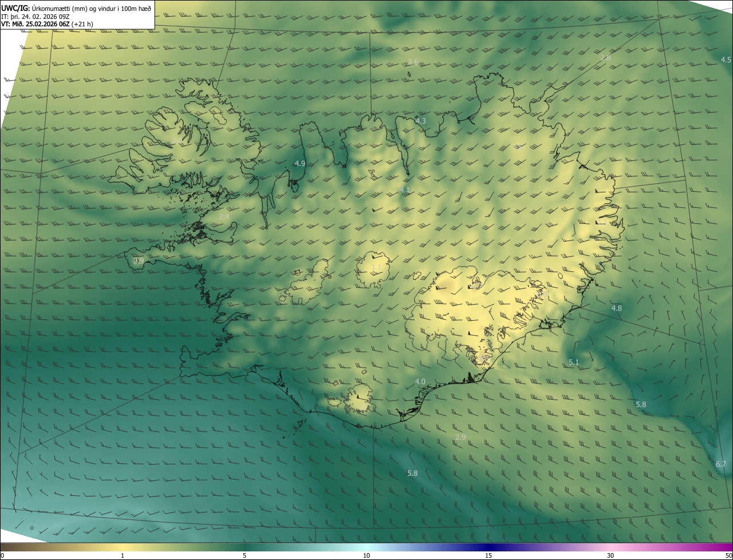Click the colour scale label '10'
Image resolution: width=733 pixels, height=560 pixels.
coord(366,555)
